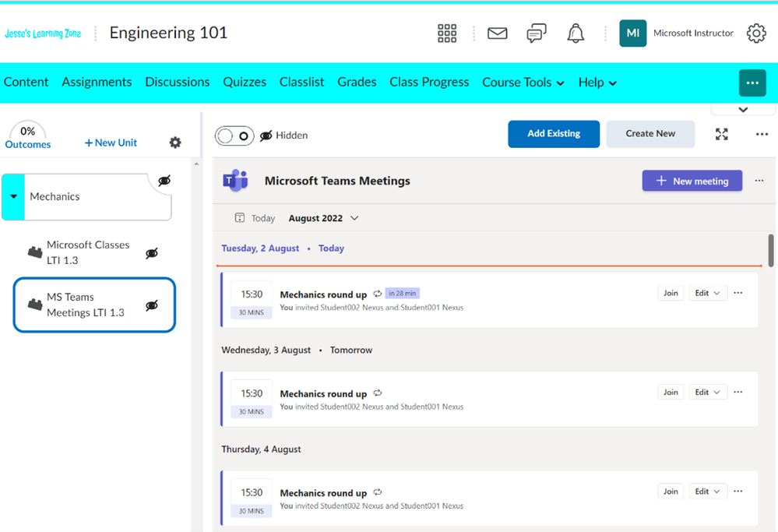The height and width of the screenshot is (532, 778).
Task: Click recurring icon on Thursday's Mechanics round up
Action: (378, 491)
